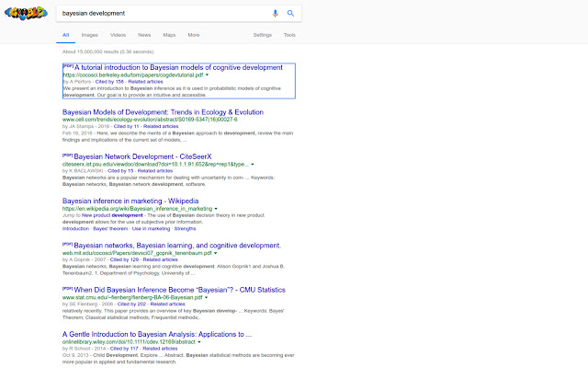Click the Introduction sitelink under Wikipedia result
Viewport: 588px width, 368px height.
pyautogui.click(x=75, y=229)
